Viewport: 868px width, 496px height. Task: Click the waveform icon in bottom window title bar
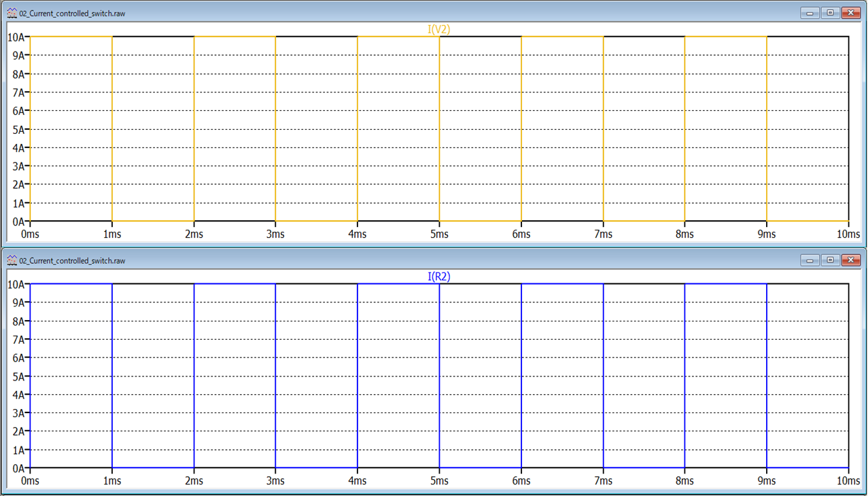[12, 260]
